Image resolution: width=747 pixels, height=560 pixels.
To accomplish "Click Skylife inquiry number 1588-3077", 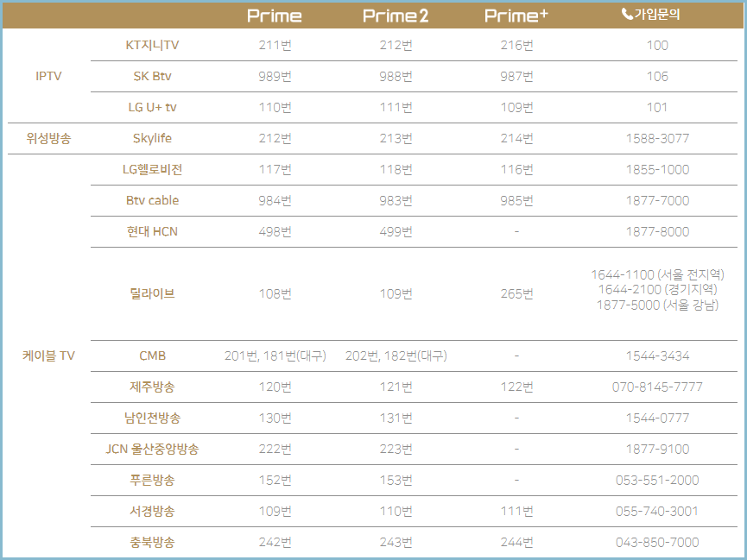I will pos(657,139).
